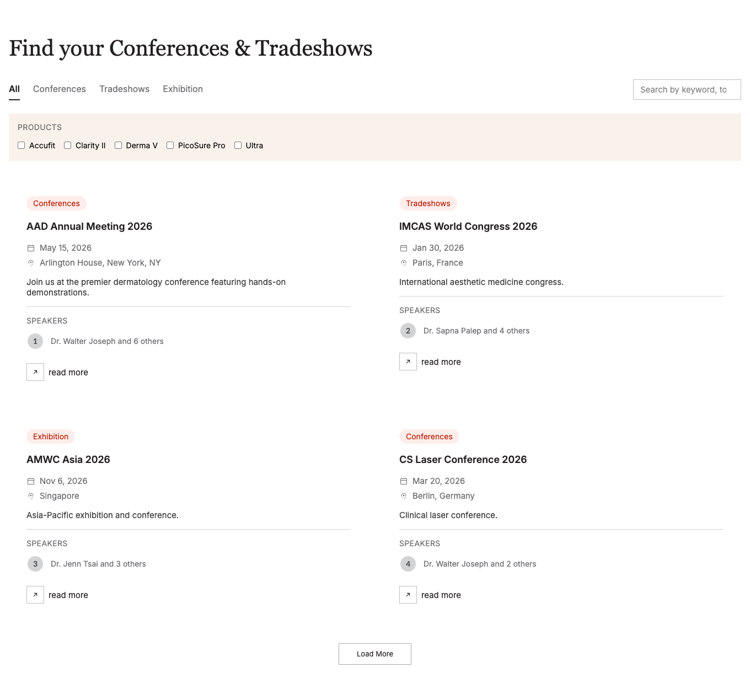Click speaker avatar number 3 for Dr. Jenn Tsai

[x=35, y=564]
